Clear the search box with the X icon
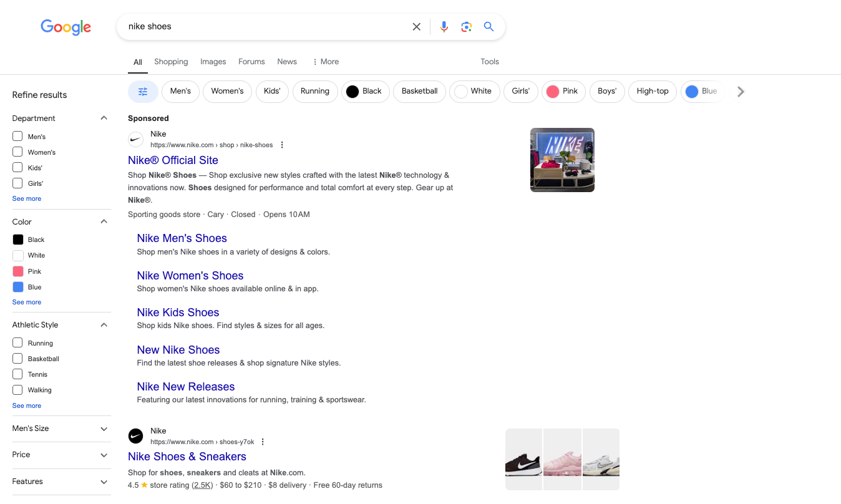The height and width of the screenshot is (504, 841). [416, 27]
